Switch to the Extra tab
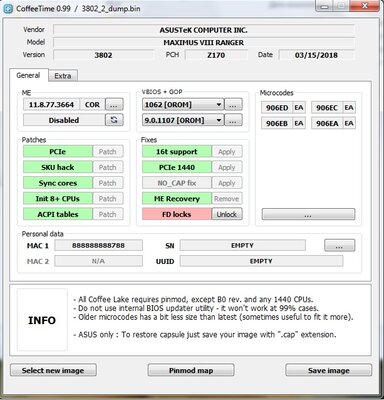The height and width of the screenshot is (400, 384). pyautogui.click(x=63, y=76)
